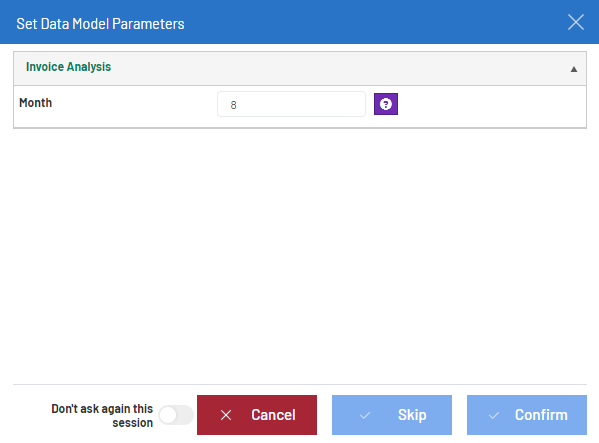Enable the session don't-ask-again toggle knob
Screen dimensions: 599x443
[x=168, y=415]
